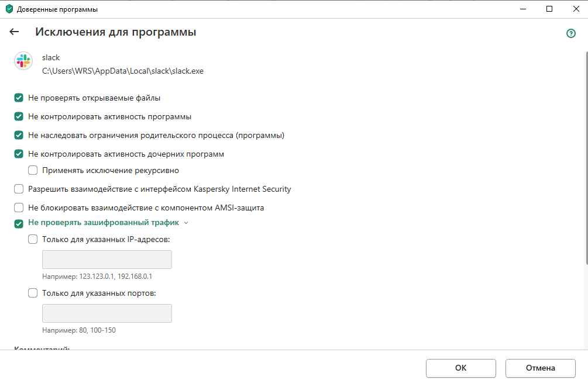
Task: Collapse the encrypted traffic options chevron
Action: point(186,223)
